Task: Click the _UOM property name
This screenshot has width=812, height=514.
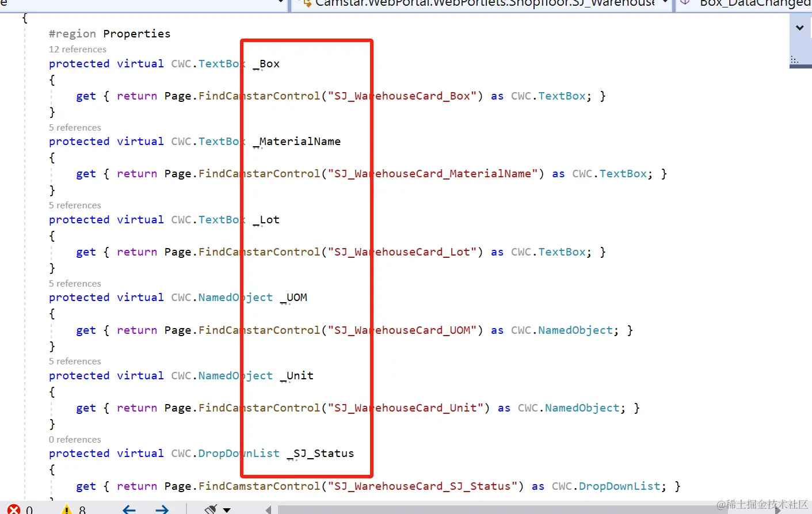Action: pyautogui.click(x=293, y=298)
